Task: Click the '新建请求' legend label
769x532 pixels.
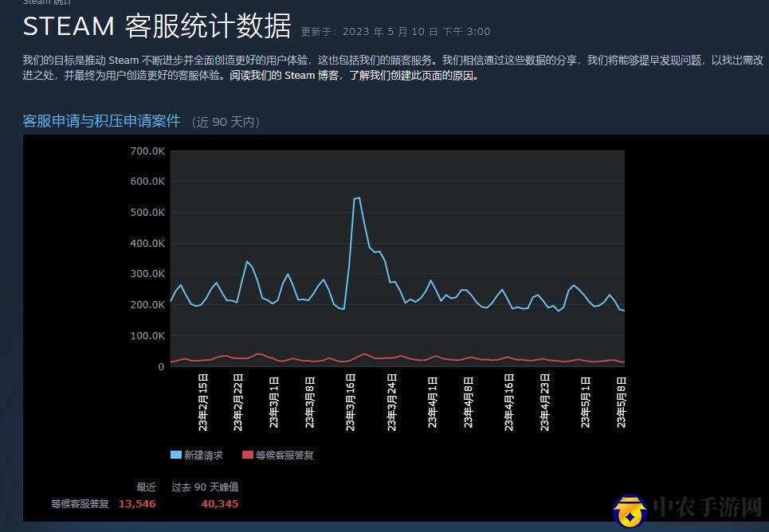Action: (203, 456)
